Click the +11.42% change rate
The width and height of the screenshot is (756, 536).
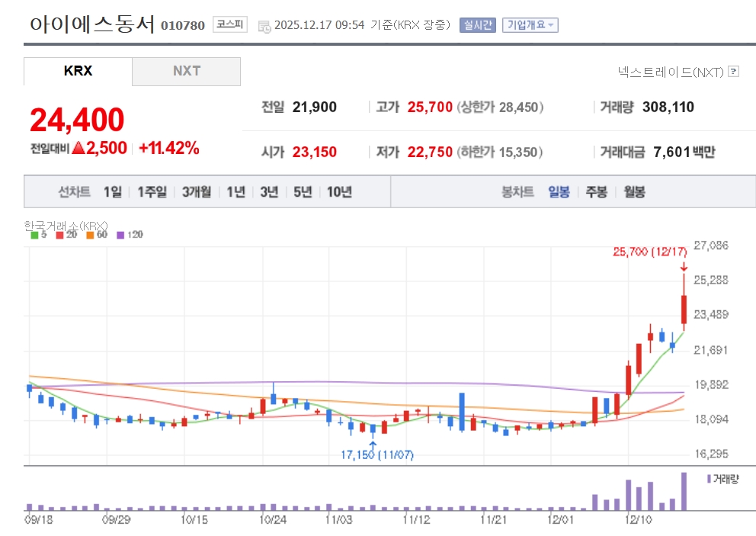(x=169, y=148)
